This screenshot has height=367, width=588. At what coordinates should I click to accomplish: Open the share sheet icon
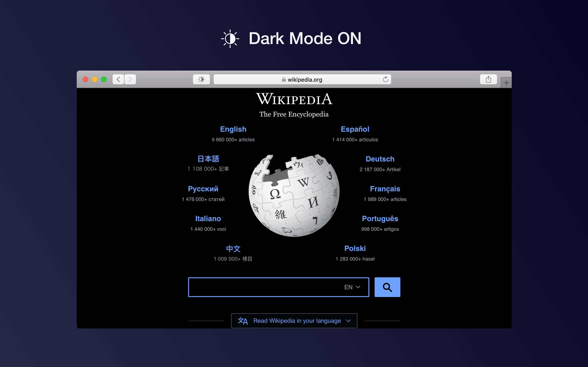(489, 79)
